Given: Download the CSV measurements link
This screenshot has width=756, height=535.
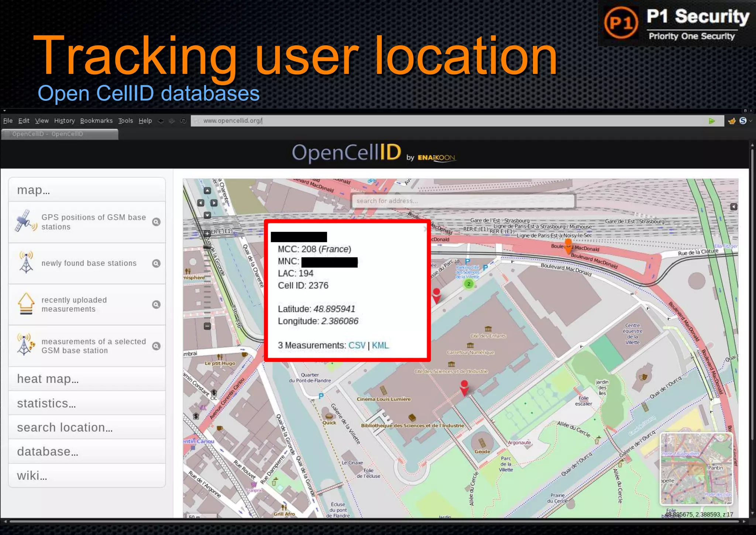Looking at the screenshot, I should [x=357, y=345].
